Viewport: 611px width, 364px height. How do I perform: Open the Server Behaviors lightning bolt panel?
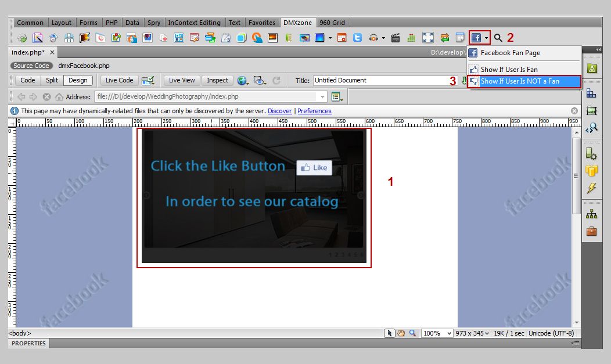click(x=591, y=188)
